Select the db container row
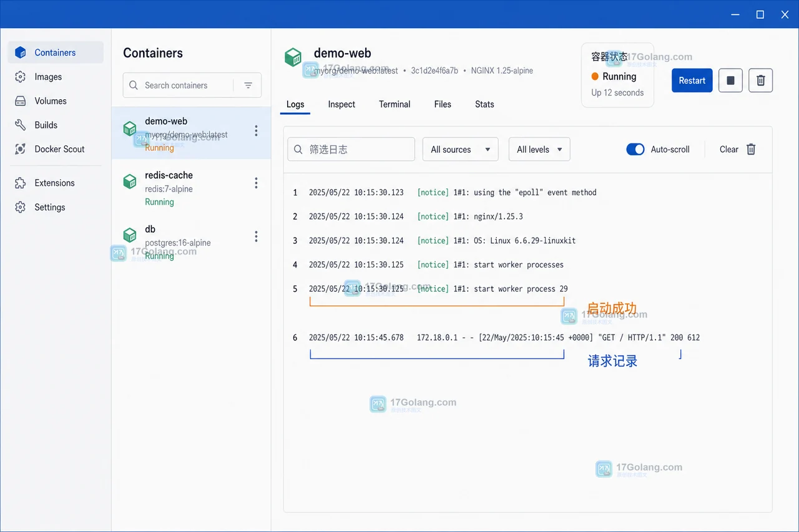The width and height of the screenshot is (799, 532). coord(191,241)
